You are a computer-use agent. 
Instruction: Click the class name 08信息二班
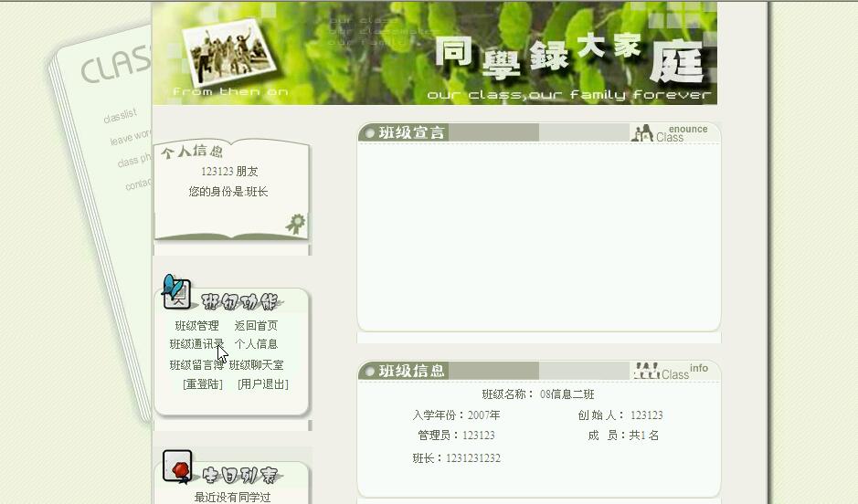pyautogui.click(x=567, y=394)
